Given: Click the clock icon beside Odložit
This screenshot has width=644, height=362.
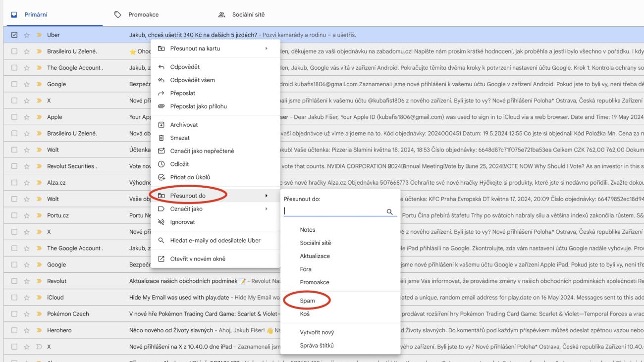Looking at the screenshot, I should (x=161, y=164).
